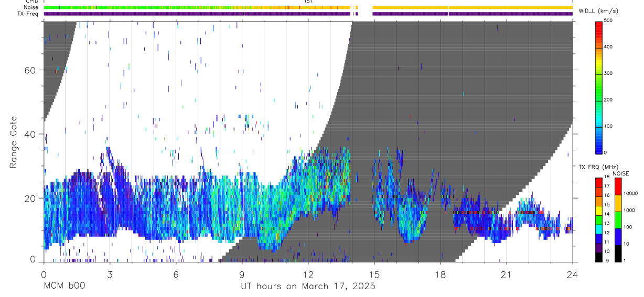Click the 24 label on UT hours axis
This screenshot has width=644, height=297.
573,273
